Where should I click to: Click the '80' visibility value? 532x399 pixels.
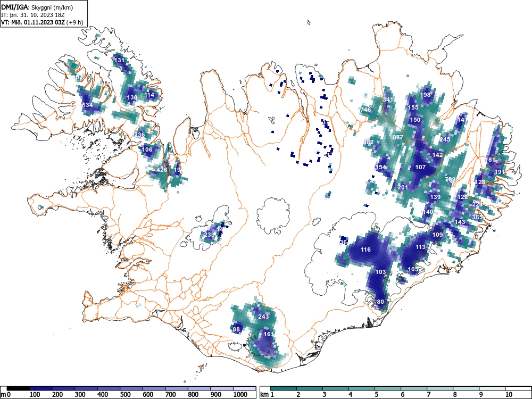click(x=381, y=302)
